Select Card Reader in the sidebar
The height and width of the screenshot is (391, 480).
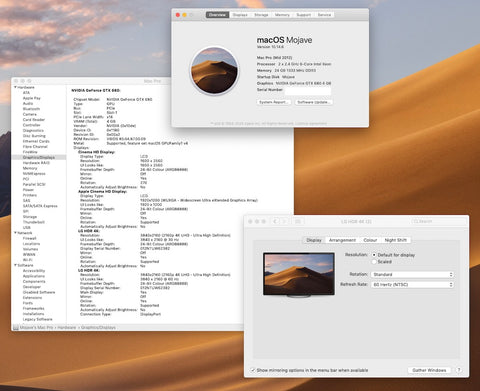click(34, 120)
